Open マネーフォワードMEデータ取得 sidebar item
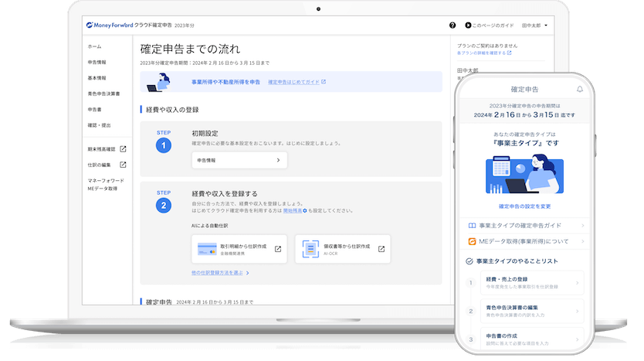Image resolution: width=644 pixels, height=361 pixels. [106, 184]
